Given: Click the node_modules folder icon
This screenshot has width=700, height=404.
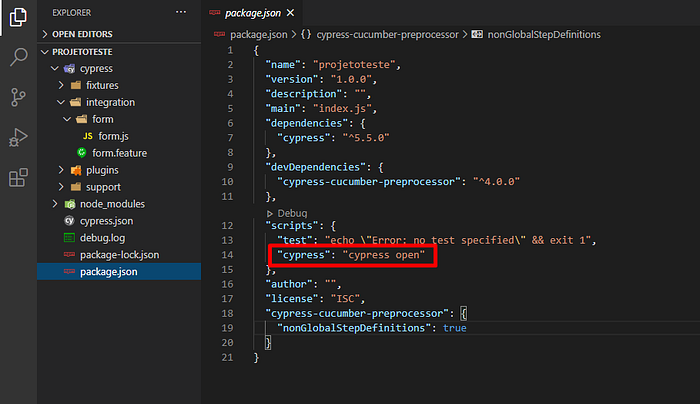Looking at the screenshot, I should tap(70, 204).
